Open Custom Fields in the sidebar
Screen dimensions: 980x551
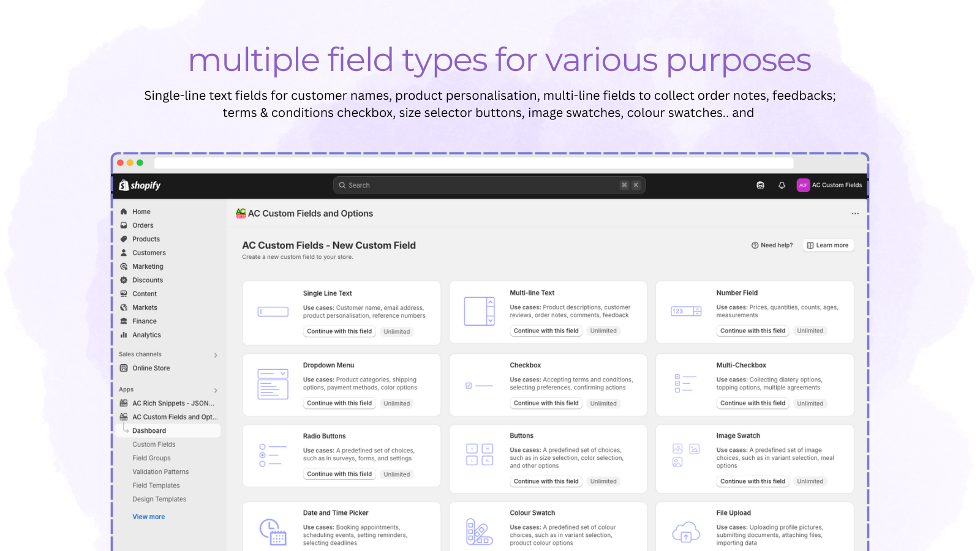[x=154, y=444]
